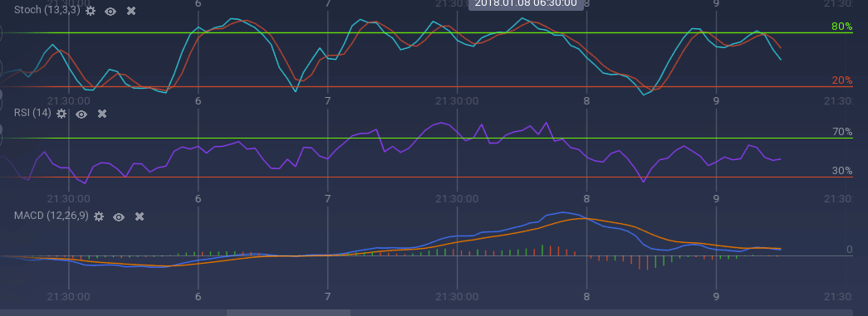Select the Stoch (13,3,3) label
Screen dimensions: 868x316
point(47,11)
